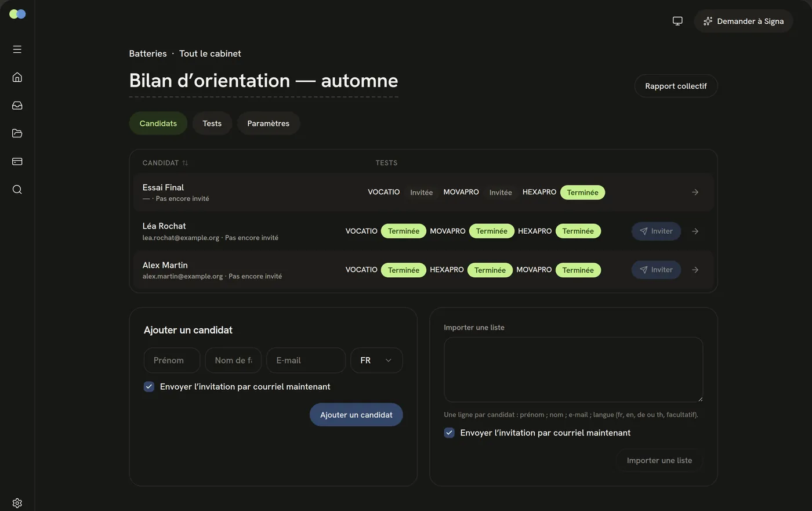Click the Importer une liste textarea

click(x=574, y=369)
